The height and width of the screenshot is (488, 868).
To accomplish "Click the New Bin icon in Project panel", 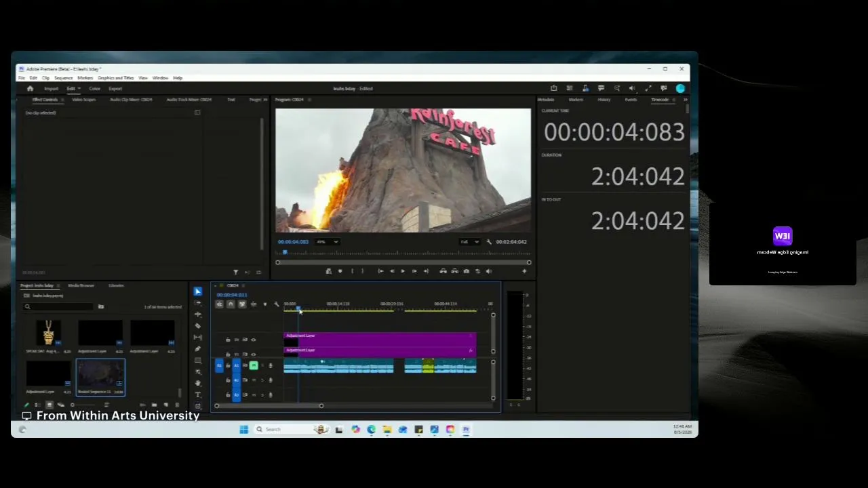I will point(154,405).
